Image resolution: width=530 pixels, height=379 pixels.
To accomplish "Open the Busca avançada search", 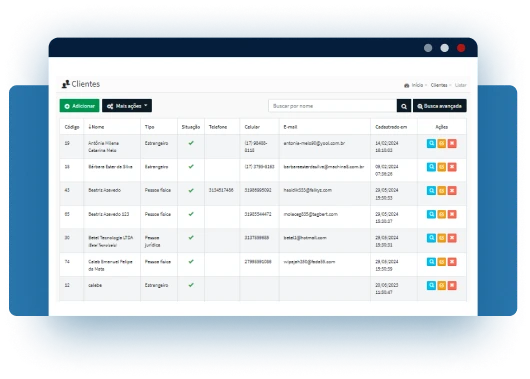I will point(440,106).
